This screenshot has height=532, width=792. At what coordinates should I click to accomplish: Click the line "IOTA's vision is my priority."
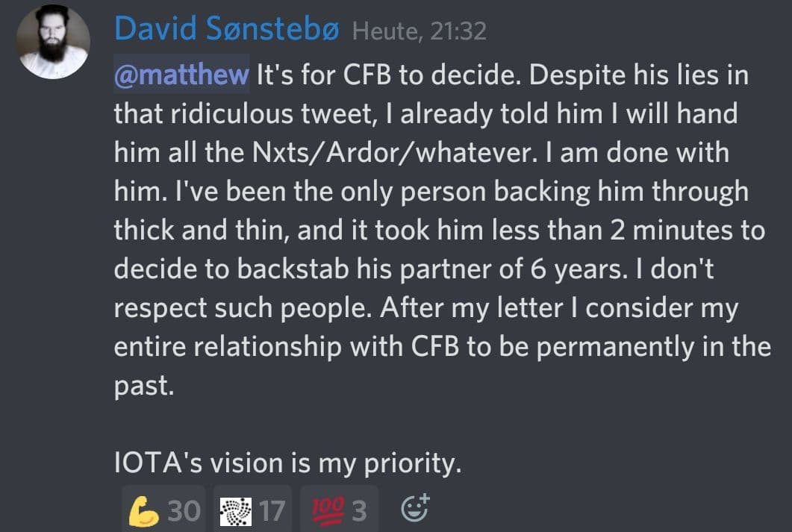point(287,463)
